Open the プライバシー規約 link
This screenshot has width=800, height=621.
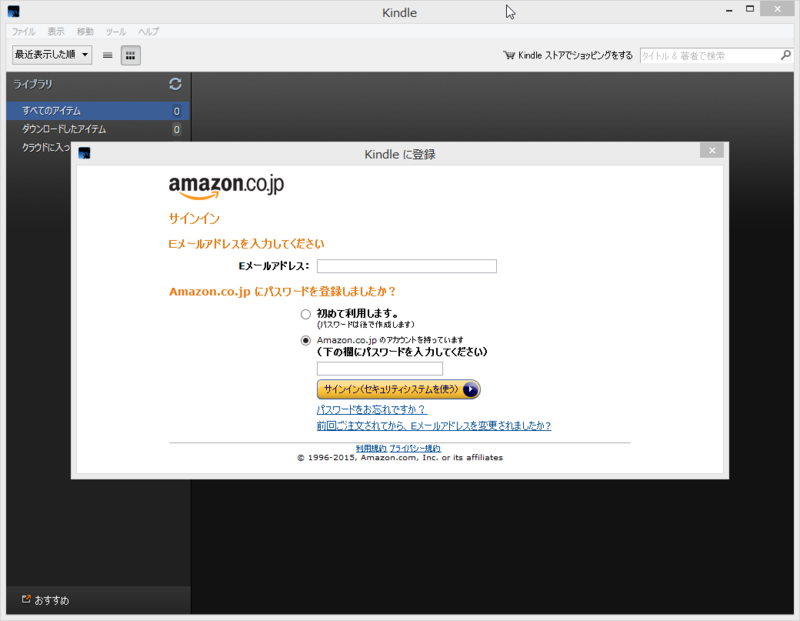coord(415,448)
